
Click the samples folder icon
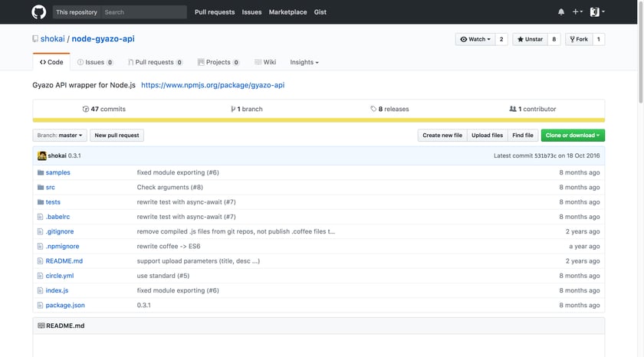[x=41, y=173]
